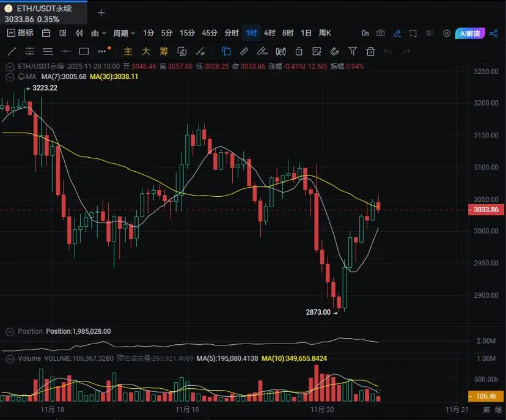Image resolution: width=506 pixels, height=420 pixels.
Task: Open the 指标 indicators panel
Action: [x=20, y=33]
